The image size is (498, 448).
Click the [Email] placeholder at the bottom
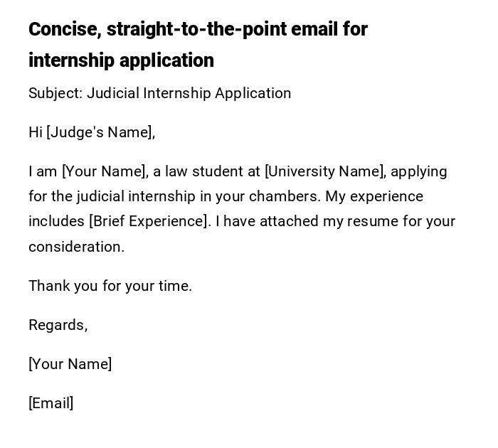(x=51, y=403)
